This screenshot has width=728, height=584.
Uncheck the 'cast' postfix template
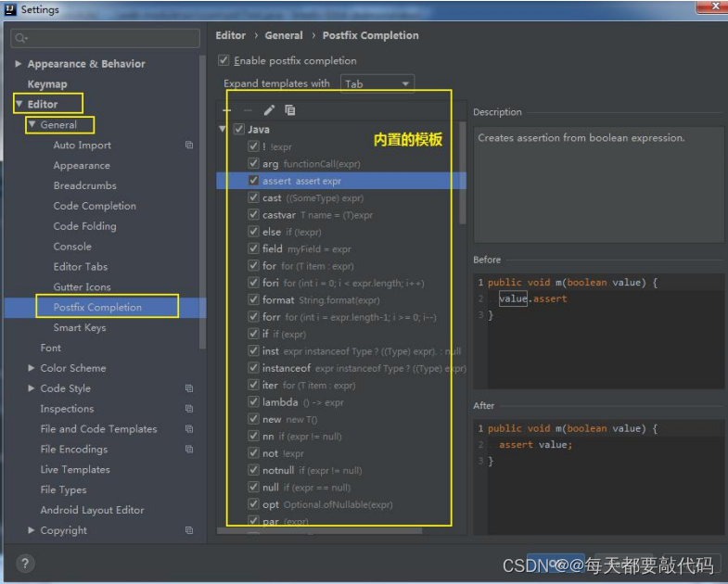point(253,197)
